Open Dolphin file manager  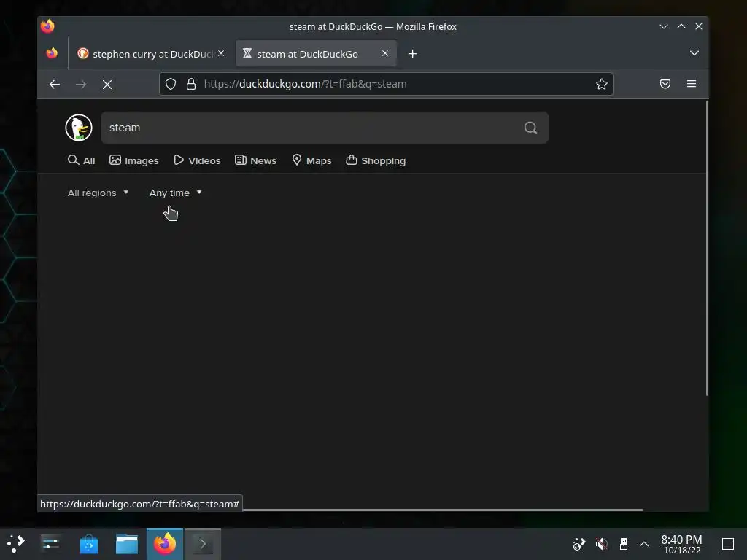[x=127, y=544]
